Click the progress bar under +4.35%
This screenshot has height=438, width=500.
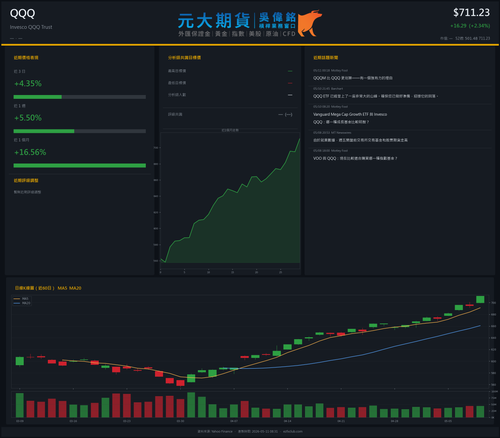coord(80,97)
